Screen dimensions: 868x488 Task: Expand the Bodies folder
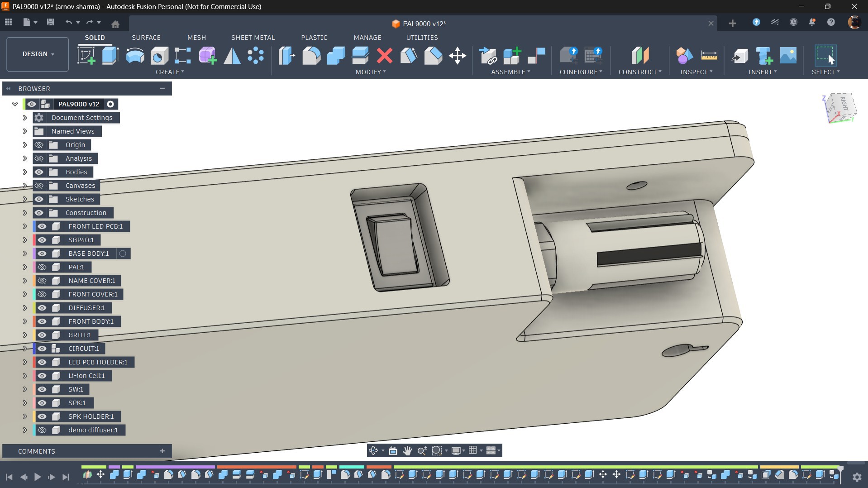click(25, 172)
